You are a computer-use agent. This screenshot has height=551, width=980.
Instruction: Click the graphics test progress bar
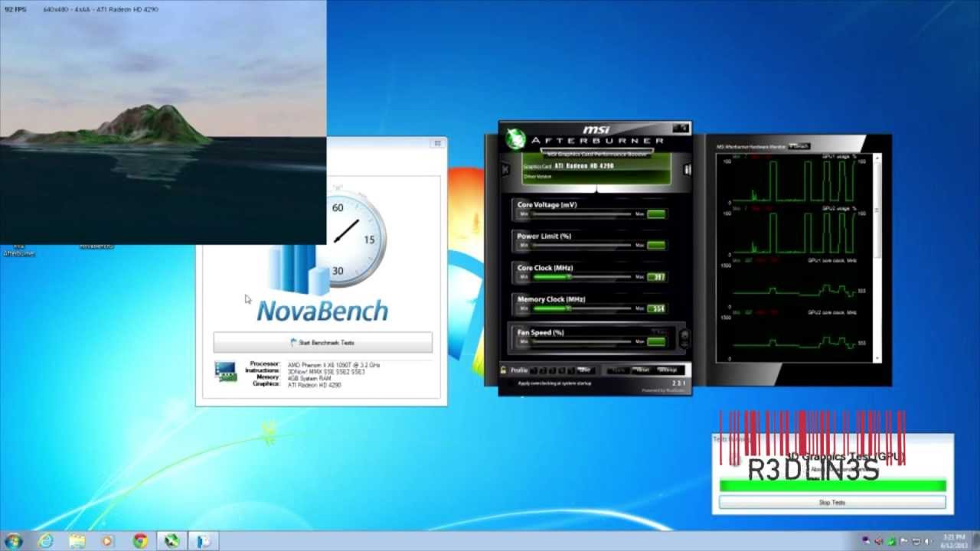pyautogui.click(x=832, y=485)
